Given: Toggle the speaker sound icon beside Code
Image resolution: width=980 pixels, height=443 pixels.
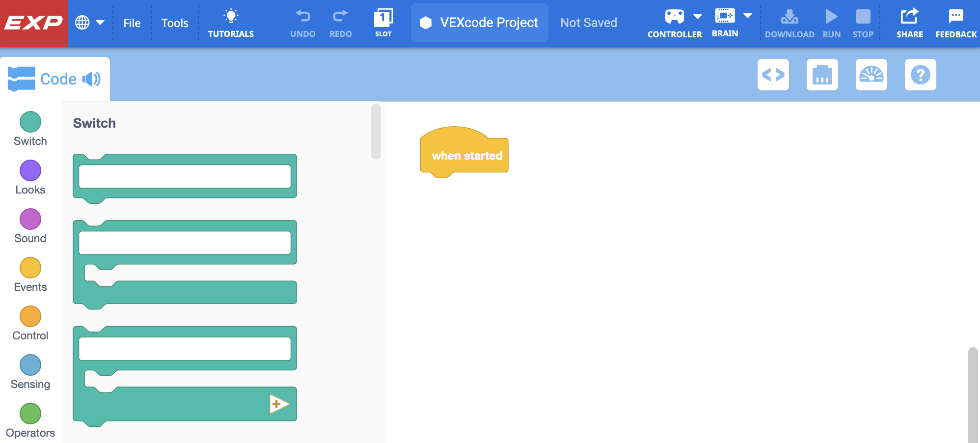Looking at the screenshot, I should (x=91, y=79).
